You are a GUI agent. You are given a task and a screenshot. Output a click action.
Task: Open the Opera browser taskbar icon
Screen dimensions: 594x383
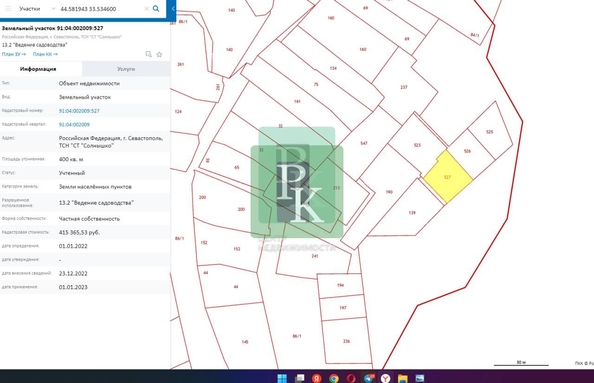[x=351, y=378]
